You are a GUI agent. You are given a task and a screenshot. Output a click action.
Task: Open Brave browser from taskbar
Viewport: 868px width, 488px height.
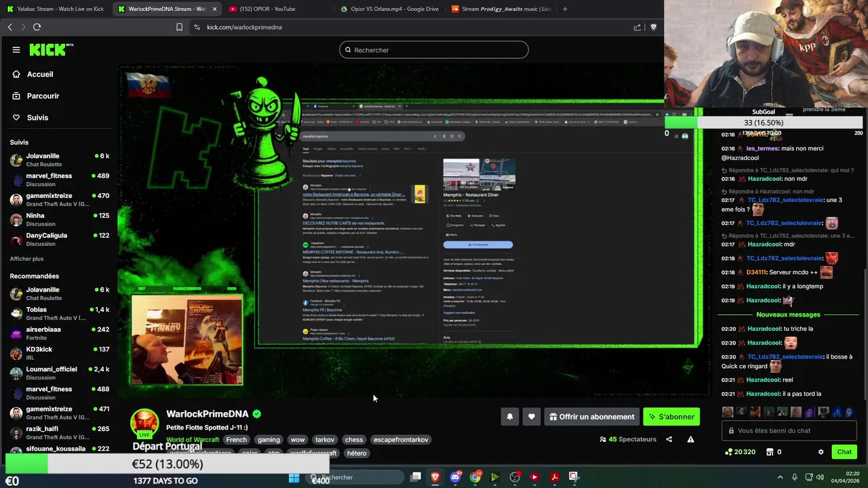(435, 477)
